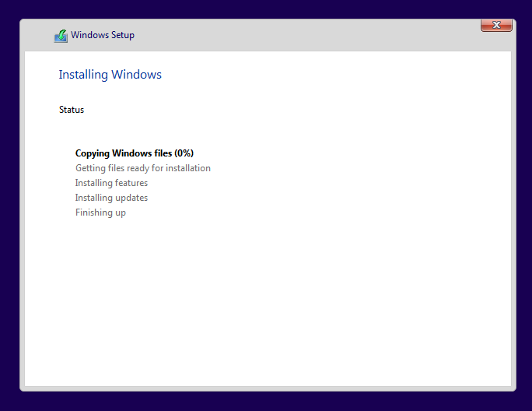Click the Status label
532x411 pixels.
72,110
